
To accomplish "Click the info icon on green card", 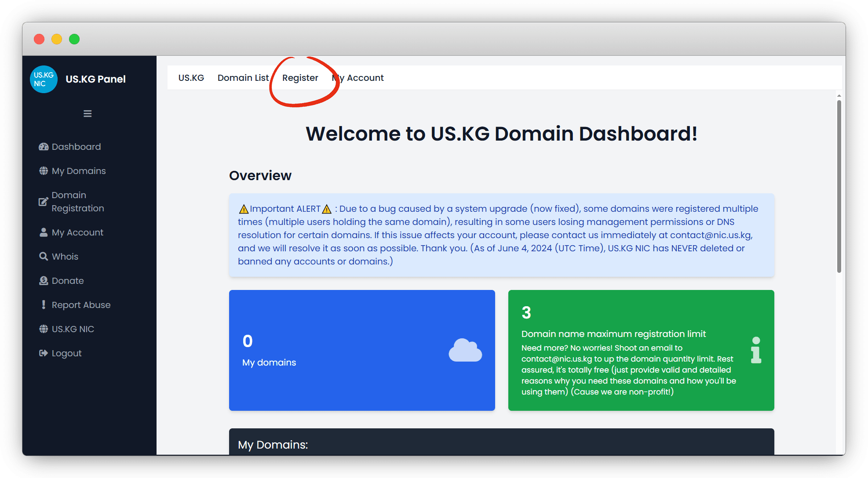I will click(755, 350).
